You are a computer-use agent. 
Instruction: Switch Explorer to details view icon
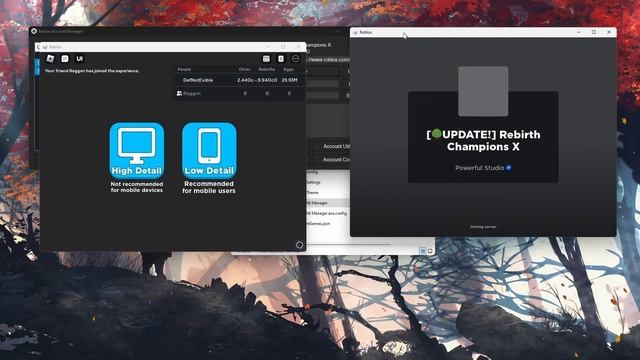[x=423, y=251]
